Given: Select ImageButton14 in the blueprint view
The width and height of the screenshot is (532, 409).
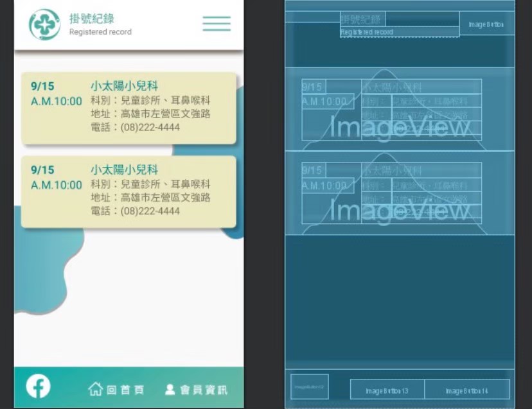Looking at the screenshot, I should pyautogui.click(x=467, y=390).
